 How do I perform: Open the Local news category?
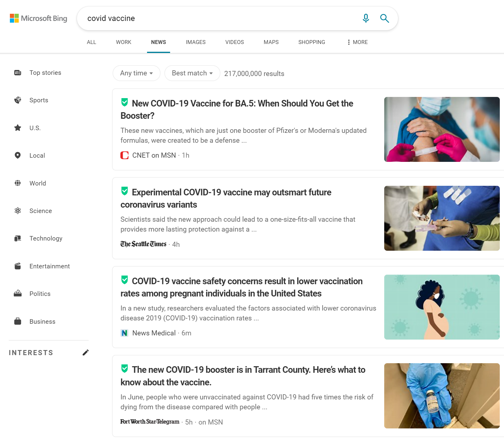click(37, 156)
